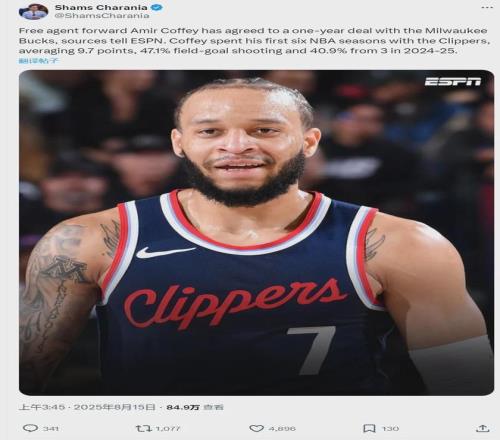Bookmark this post
This screenshot has width=500, height=440.
pos(369,428)
